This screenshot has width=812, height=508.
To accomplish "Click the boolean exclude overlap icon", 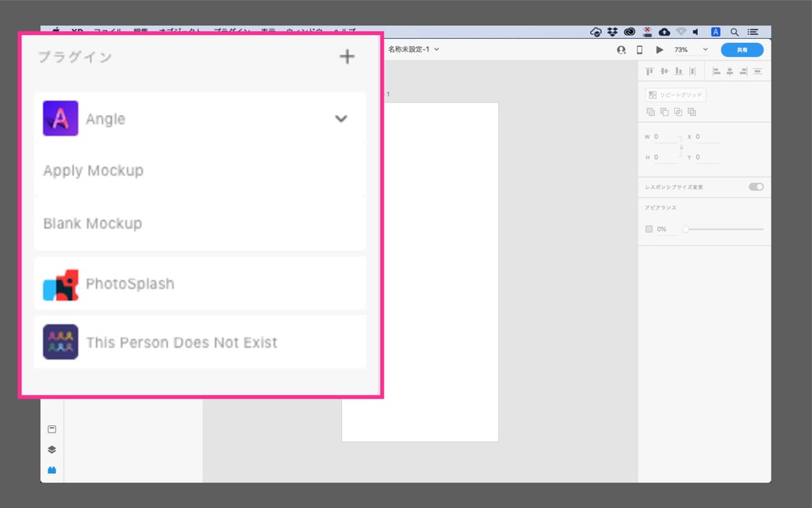I will click(x=691, y=111).
